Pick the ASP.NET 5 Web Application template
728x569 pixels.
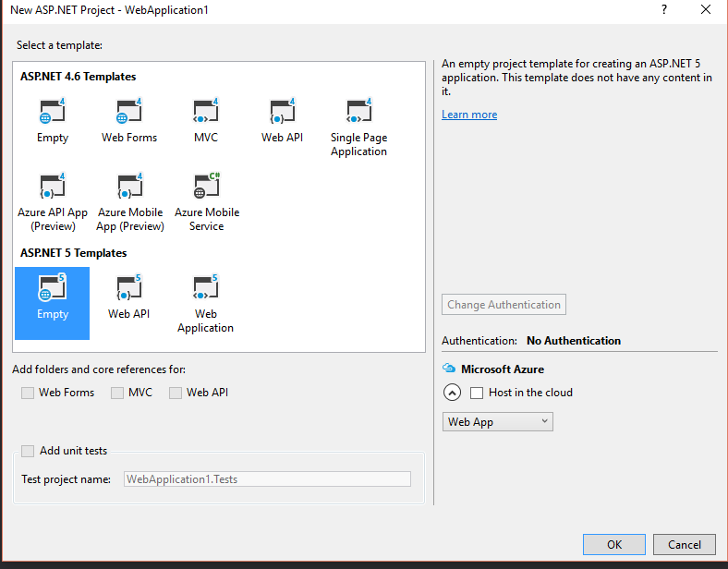tap(206, 303)
